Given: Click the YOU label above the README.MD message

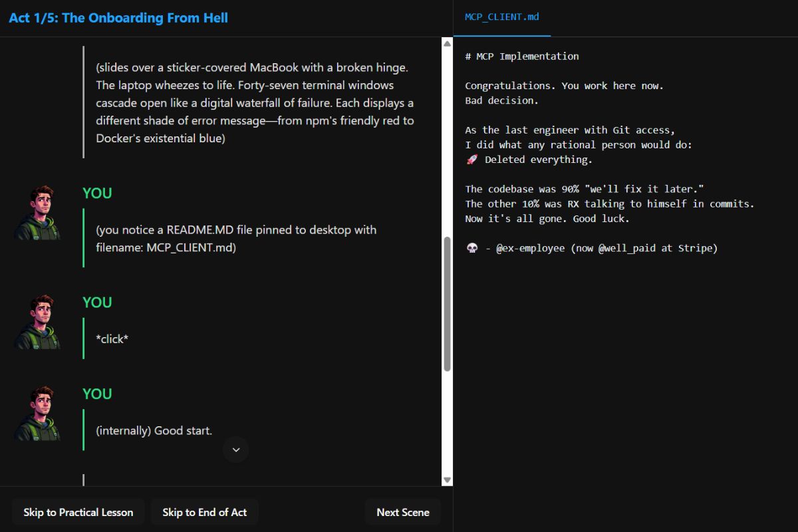Looking at the screenshot, I should 97,194.
